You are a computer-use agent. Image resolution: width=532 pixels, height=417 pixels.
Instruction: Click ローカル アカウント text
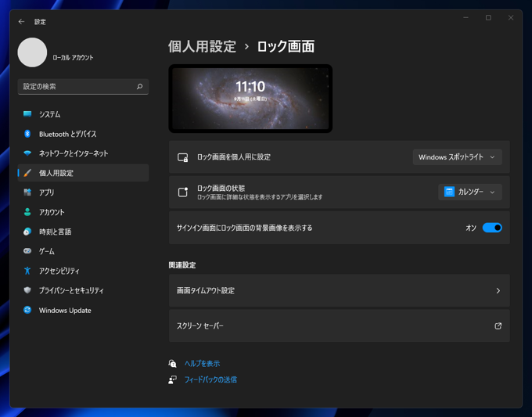click(x=73, y=58)
